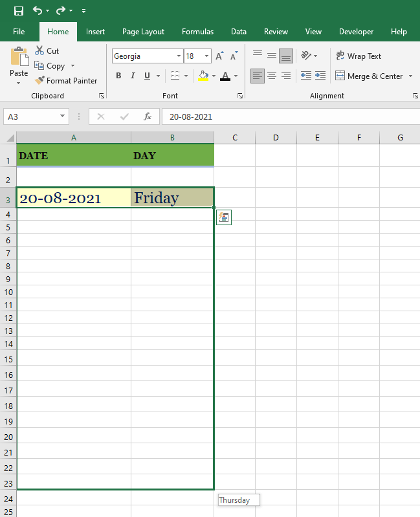420x517 pixels.
Task: Click the Redo arrow icon
Action: 61,11
